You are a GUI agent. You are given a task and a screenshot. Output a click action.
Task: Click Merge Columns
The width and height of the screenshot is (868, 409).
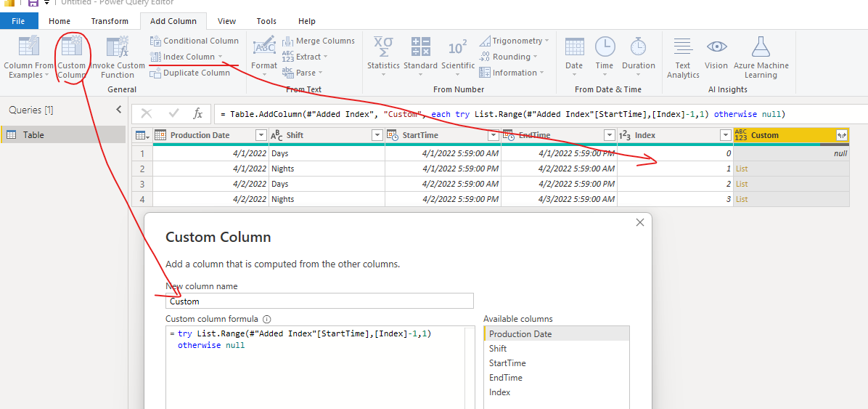coord(319,41)
